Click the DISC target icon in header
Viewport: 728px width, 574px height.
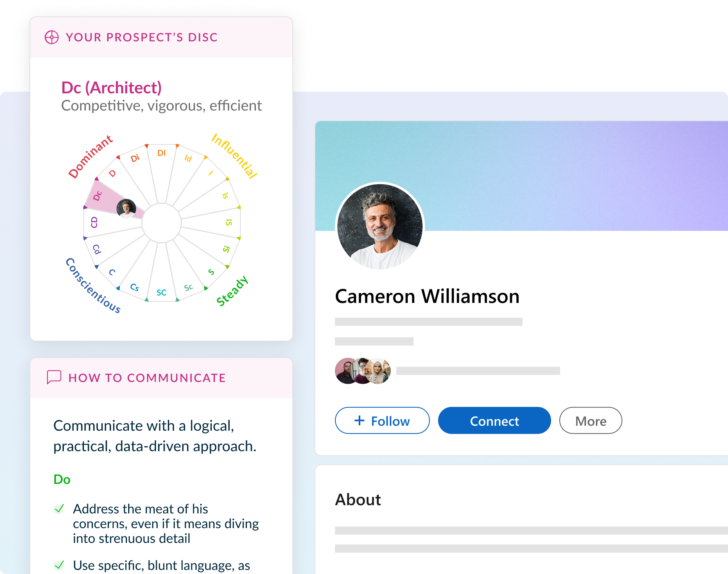pyautogui.click(x=52, y=37)
